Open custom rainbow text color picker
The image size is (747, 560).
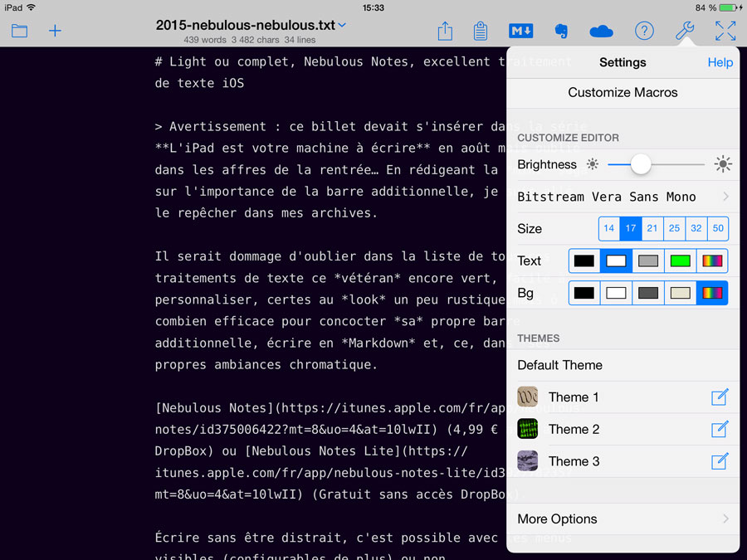(712, 261)
